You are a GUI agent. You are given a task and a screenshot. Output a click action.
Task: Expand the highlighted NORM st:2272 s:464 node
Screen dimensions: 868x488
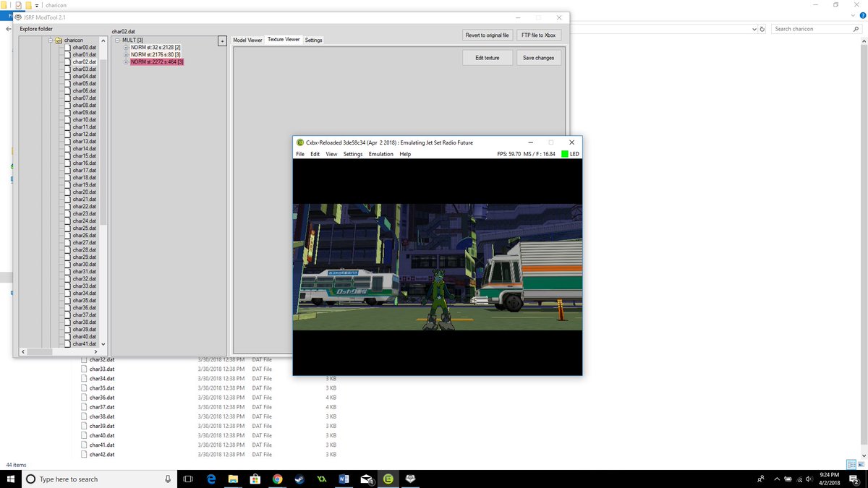click(126, 62)
